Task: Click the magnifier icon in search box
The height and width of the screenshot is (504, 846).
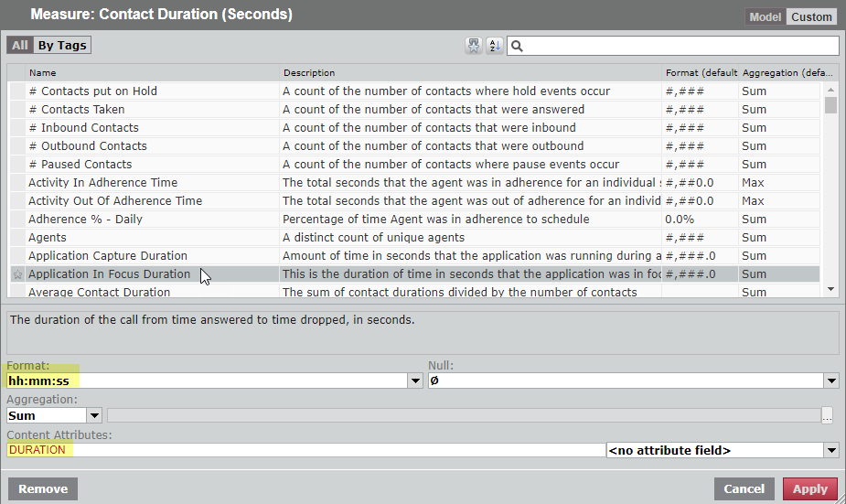Action: pos(517,46)
